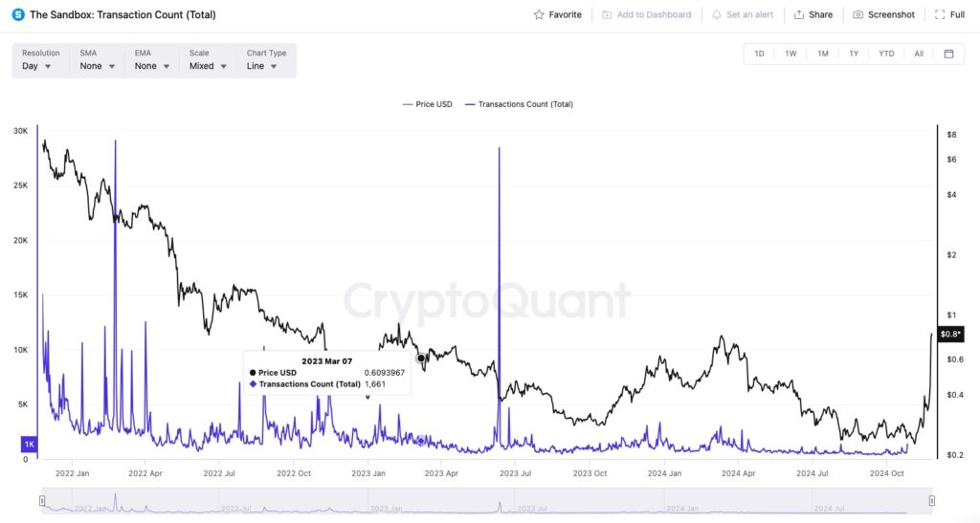Click the Share upload icon
This screenshot has height=523, width=980.
(x=799, y=15)
